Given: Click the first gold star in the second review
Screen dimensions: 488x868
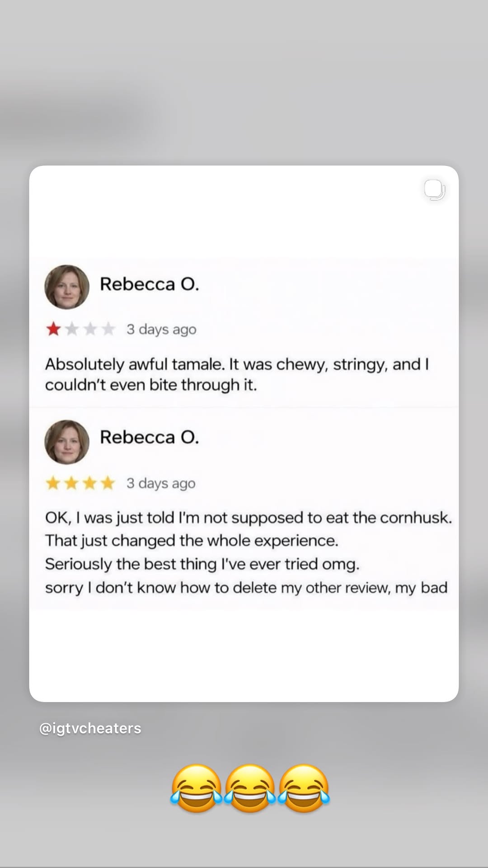Looking at the screenshot, I should tap(53, 483).
